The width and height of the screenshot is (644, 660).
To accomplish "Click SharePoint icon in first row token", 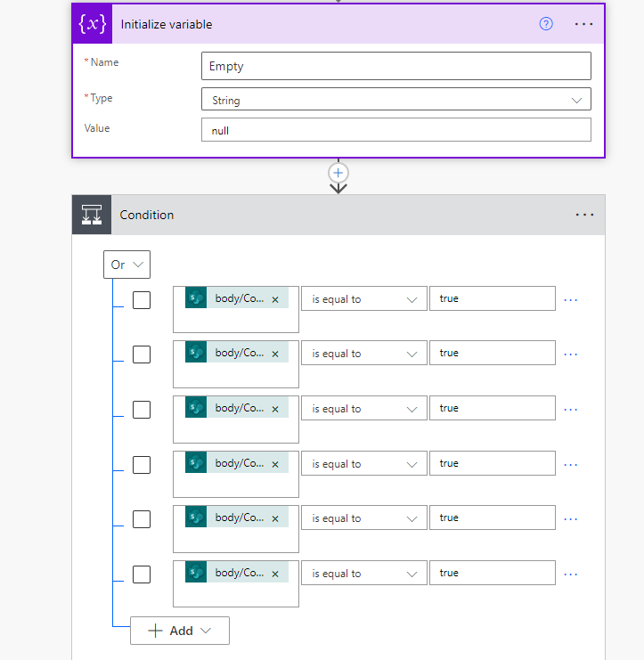I will tap(196, 297).
